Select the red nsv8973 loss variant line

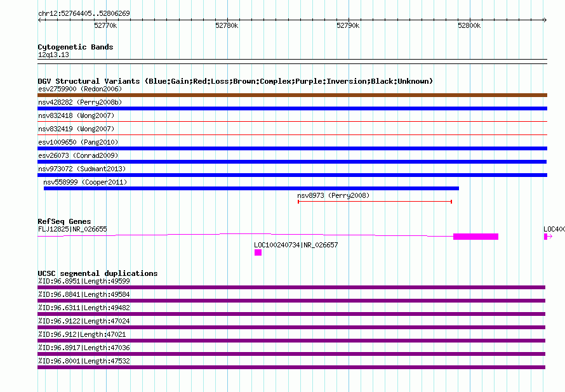375,202
